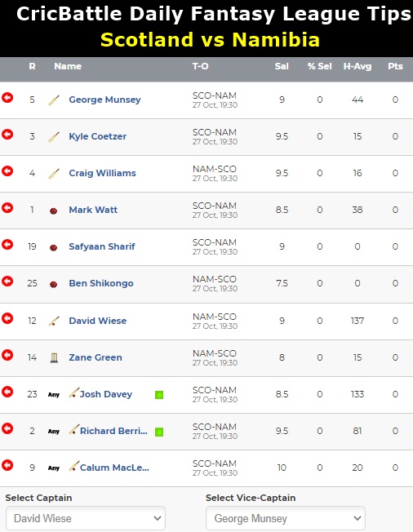Remove Kyle Coetzer with red arrow icon
The height and width of the screenshot is (532, 413).
point(7,135)
